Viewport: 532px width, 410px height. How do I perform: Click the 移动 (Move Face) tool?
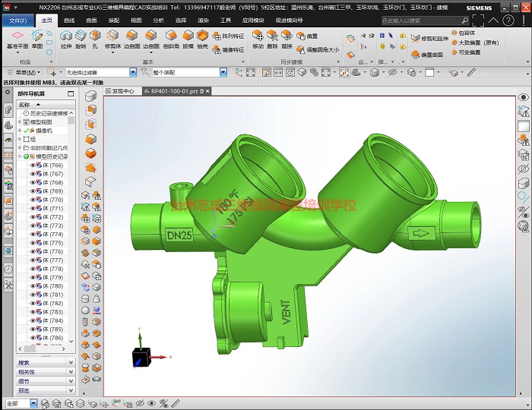coord(258,39)
